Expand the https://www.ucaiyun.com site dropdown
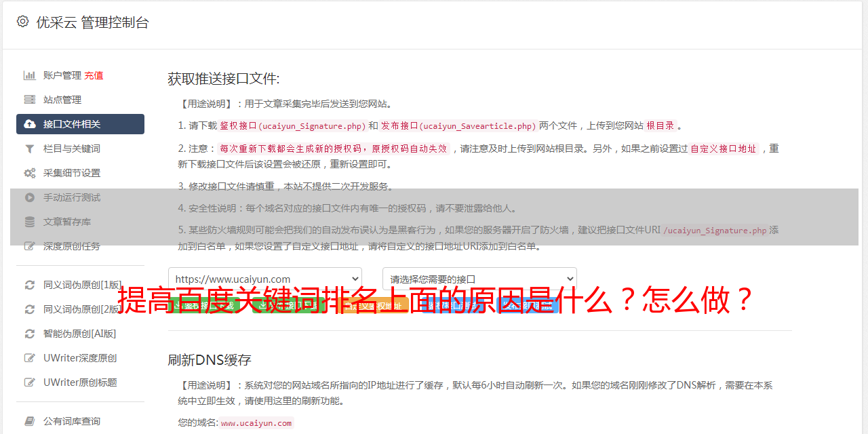Screen dimensions: 868x434 265,279
